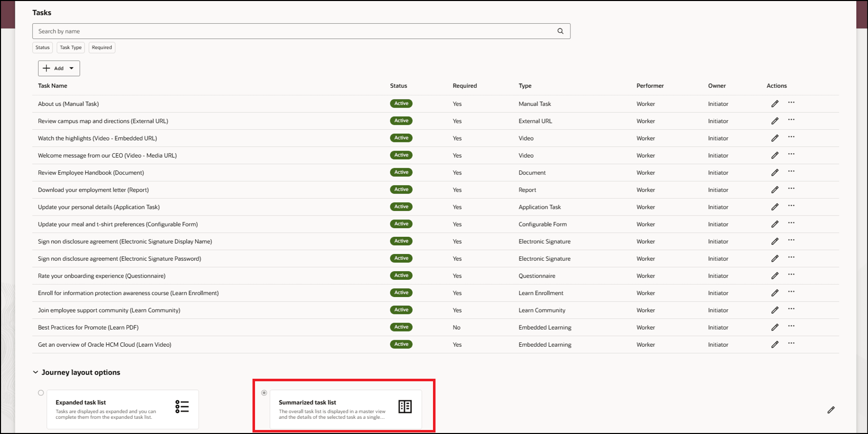Click the About us (Manual Task) name

pos(68,104)
